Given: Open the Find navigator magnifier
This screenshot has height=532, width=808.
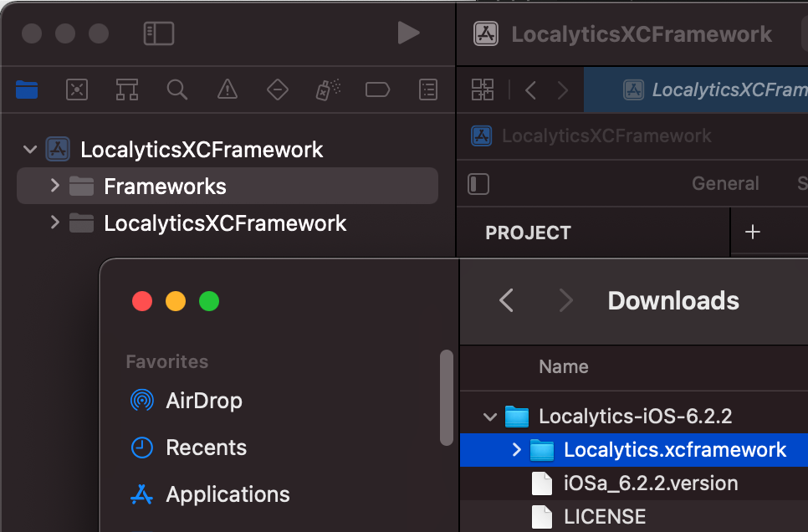Looking at the screenshot, I should [176, 90].
